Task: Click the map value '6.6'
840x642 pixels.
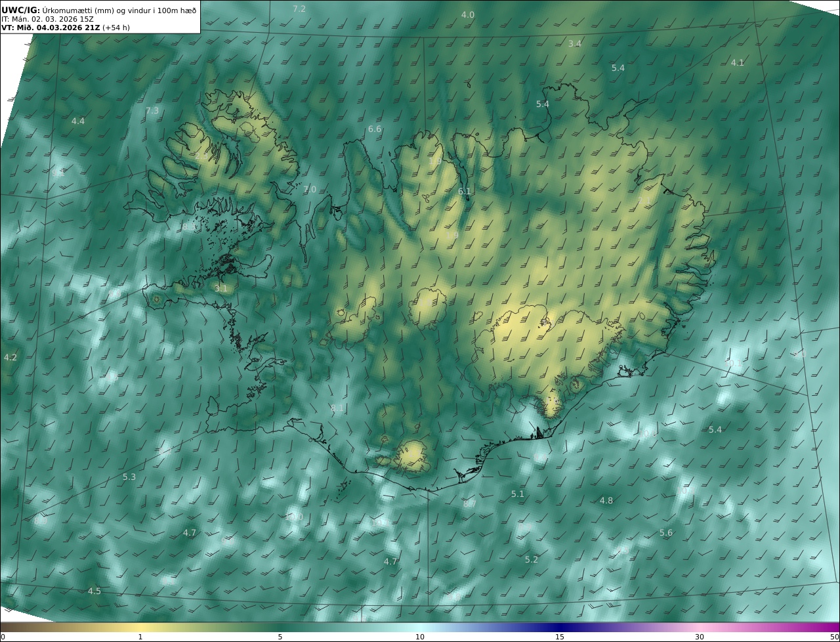Action: pyautogui.click(x=375, y=129)
